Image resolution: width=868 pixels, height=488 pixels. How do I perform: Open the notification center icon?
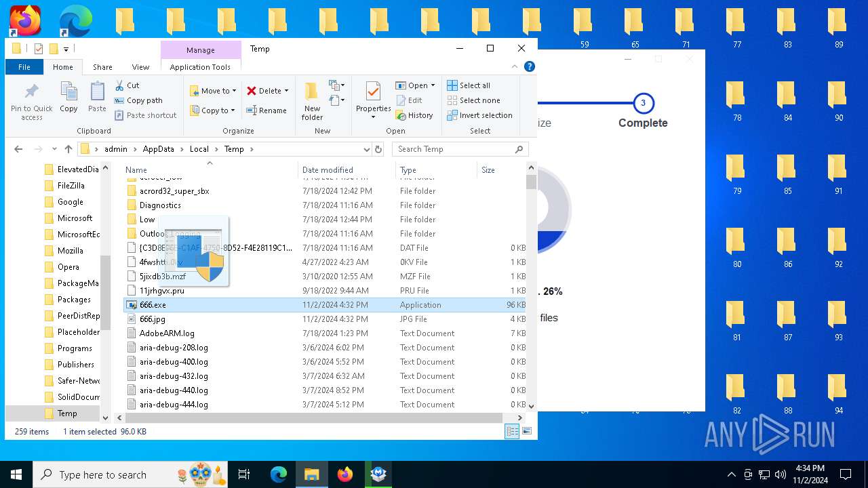click(846, 474)
